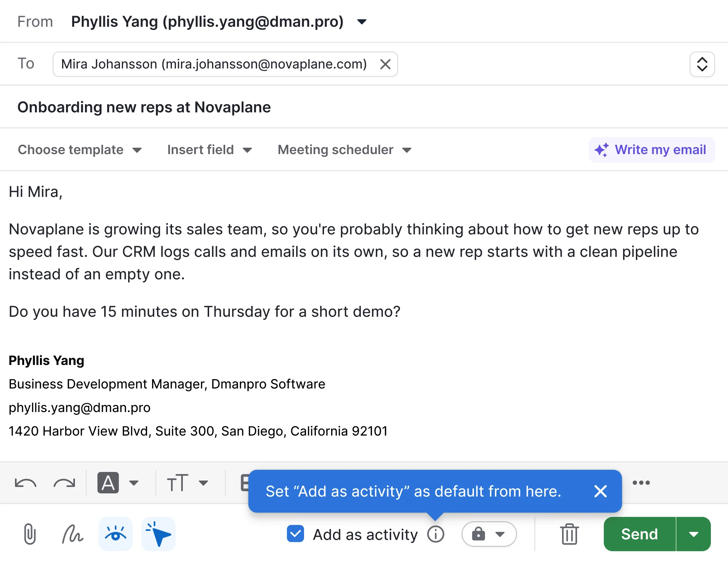Click the phyllis.yang@dman.pro signature line
728x564 pixels.
(x=80, y=407)
